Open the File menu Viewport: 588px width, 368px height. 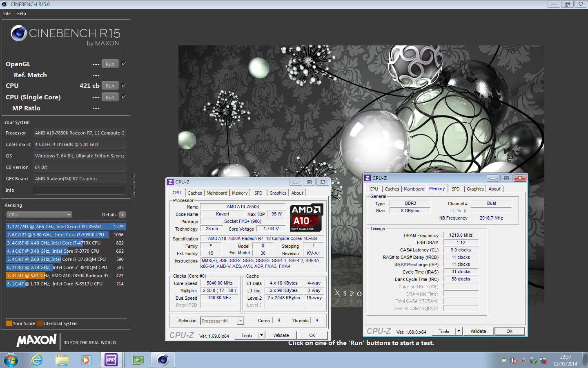(x=7, y=13)
